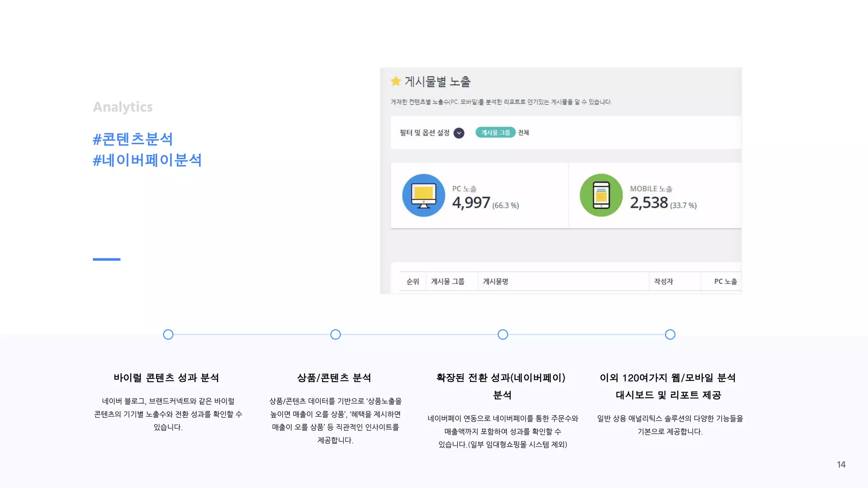Click the 게시물명 column header
Viewport: 868px width, 488px height.
coord(495,281)
